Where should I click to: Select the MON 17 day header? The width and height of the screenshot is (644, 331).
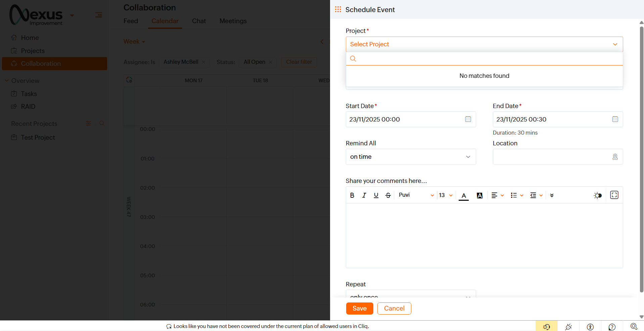click(x=193, y=81)
